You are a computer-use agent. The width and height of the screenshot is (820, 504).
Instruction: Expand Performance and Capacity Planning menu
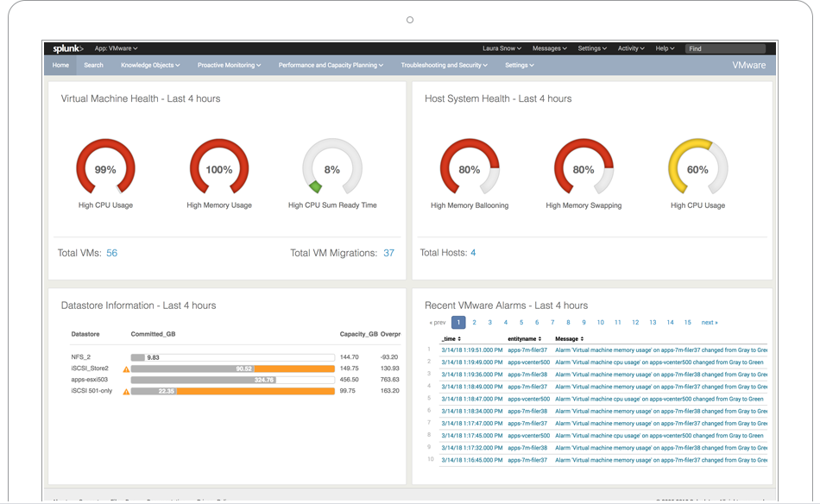click(331, 66)
